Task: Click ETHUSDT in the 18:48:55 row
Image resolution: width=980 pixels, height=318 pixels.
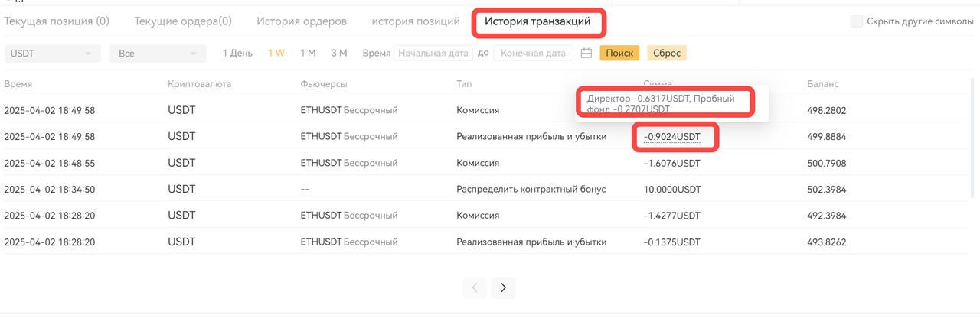Action: 321,163
